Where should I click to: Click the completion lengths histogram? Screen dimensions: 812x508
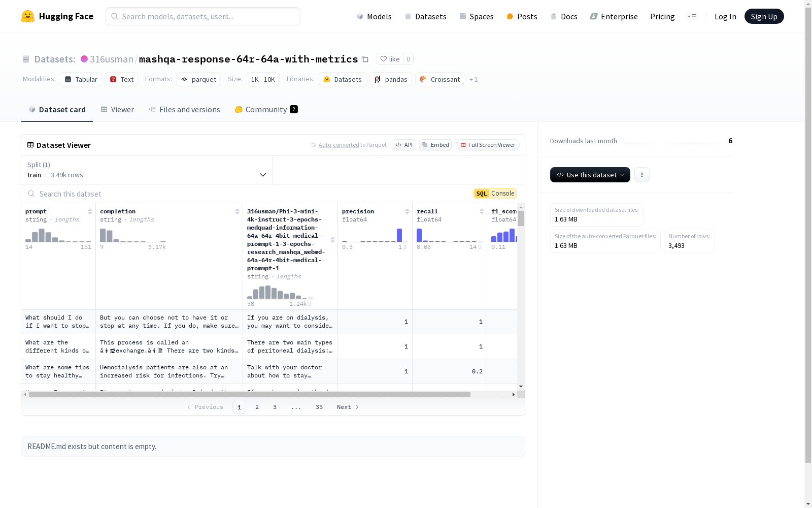pos(133,235)
